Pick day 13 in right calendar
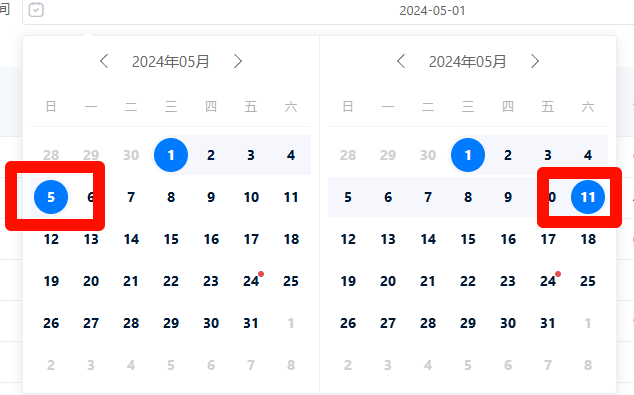The height and width of the screenshot is (395, 634). (388, 239)
